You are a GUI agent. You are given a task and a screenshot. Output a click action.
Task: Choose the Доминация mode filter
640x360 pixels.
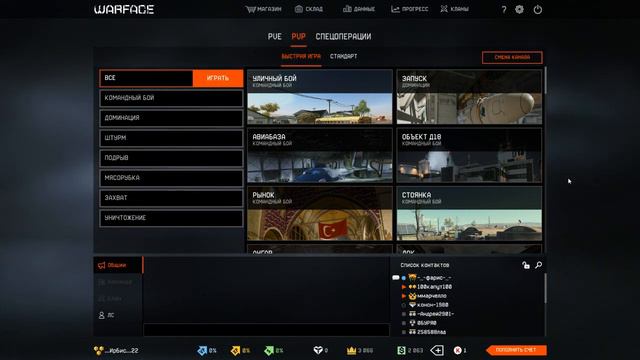(x=171, y=118)
